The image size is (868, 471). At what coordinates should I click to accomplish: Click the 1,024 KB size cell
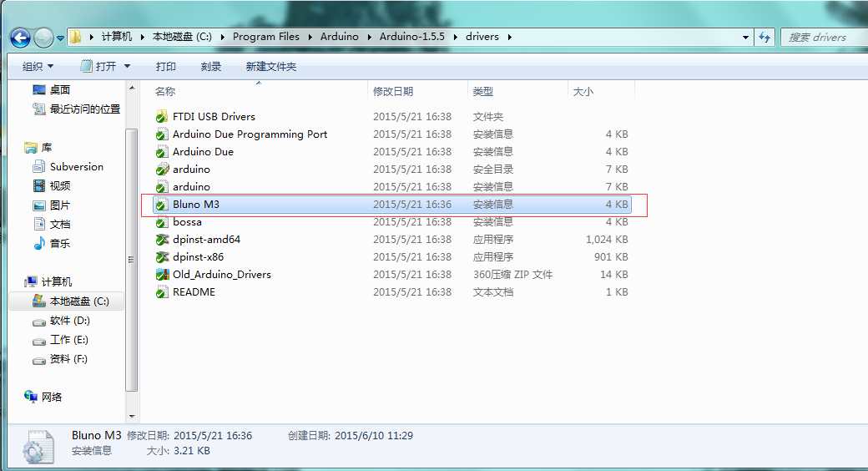607,240
